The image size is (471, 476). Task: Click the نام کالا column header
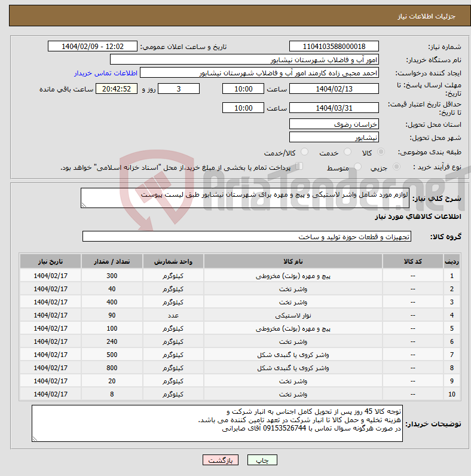293,261
